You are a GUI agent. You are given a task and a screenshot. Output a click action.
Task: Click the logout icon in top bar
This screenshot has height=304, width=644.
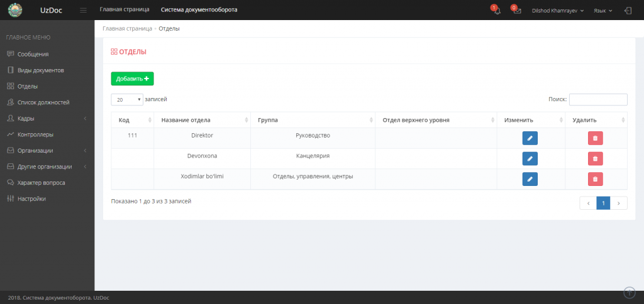click(628, 11)
